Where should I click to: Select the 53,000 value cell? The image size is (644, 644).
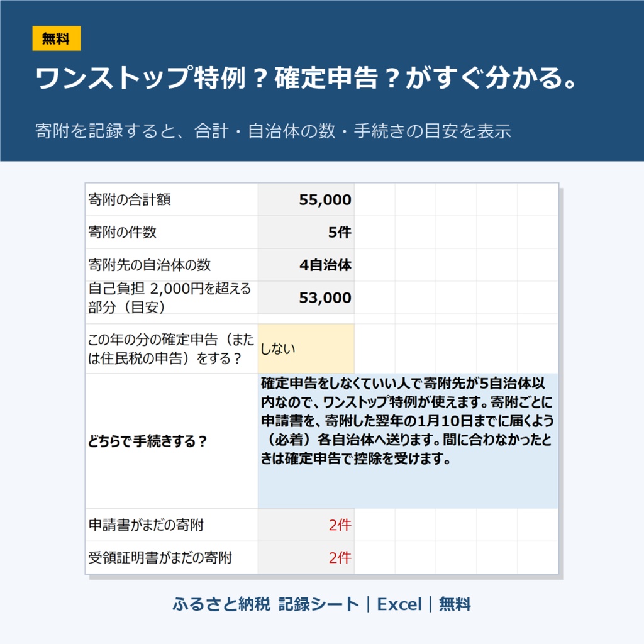click(306, 297)
